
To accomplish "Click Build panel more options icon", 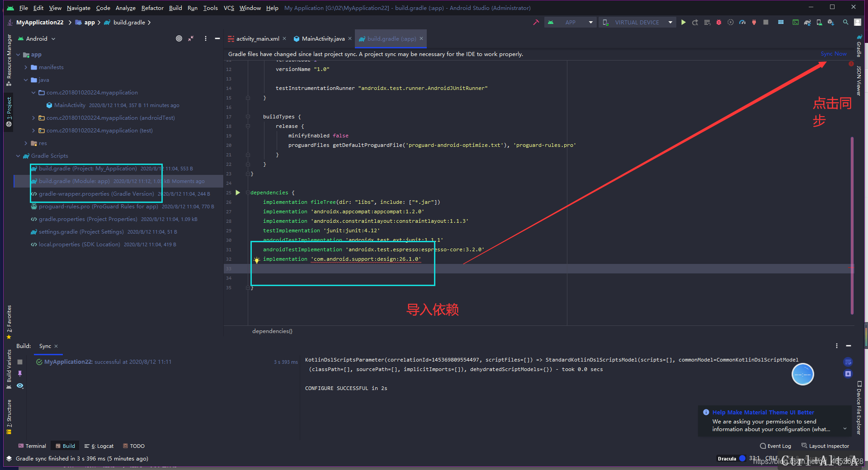I will 837,346.
